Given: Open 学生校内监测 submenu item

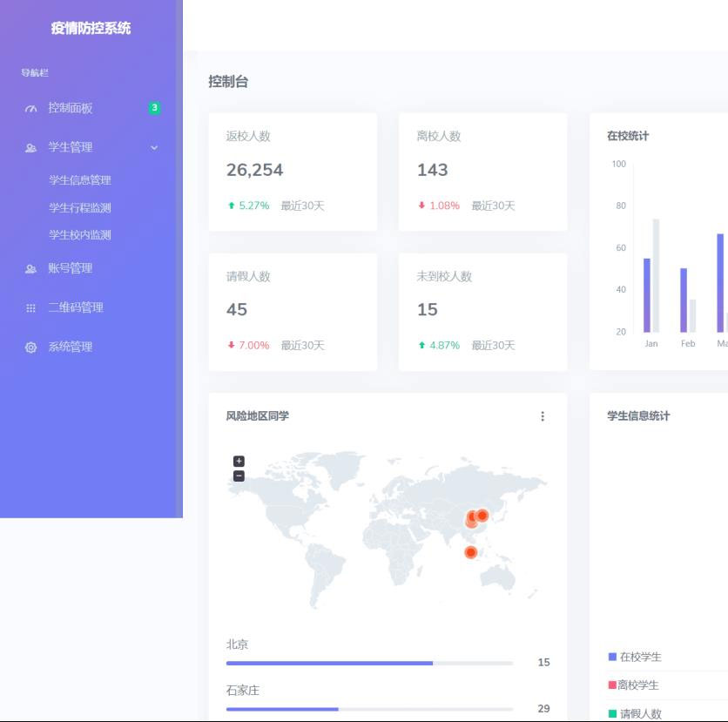Looking at the screenshot, I should pos(80,235).
